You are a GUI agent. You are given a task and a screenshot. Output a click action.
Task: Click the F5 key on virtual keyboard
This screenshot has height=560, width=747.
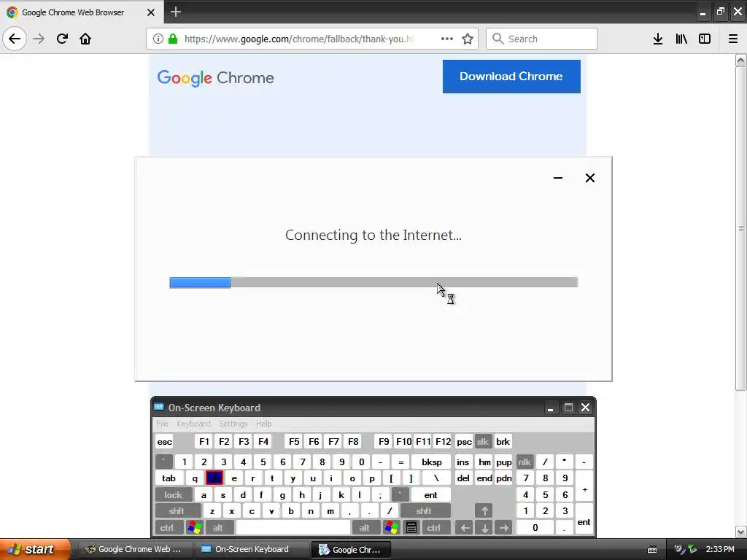click(294, 441)
